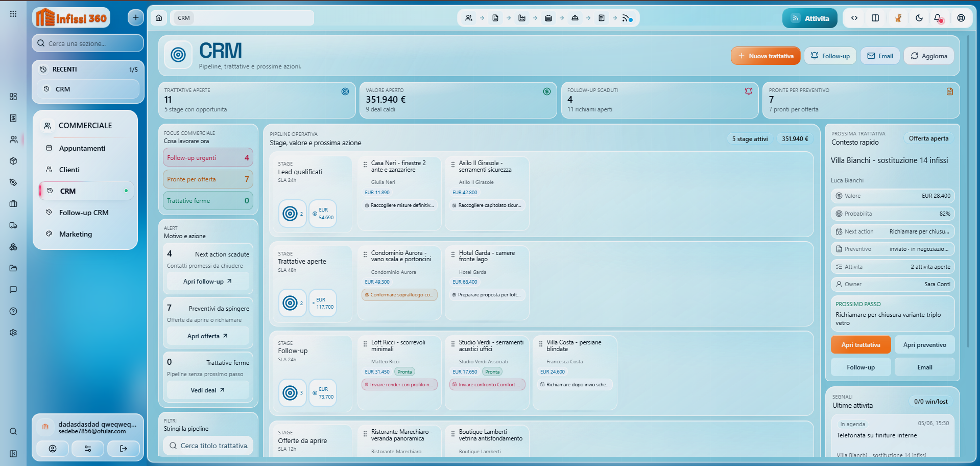980x466 pixels.
Task: Open the dashboard icon in left rail
Action: coord(13,97)
